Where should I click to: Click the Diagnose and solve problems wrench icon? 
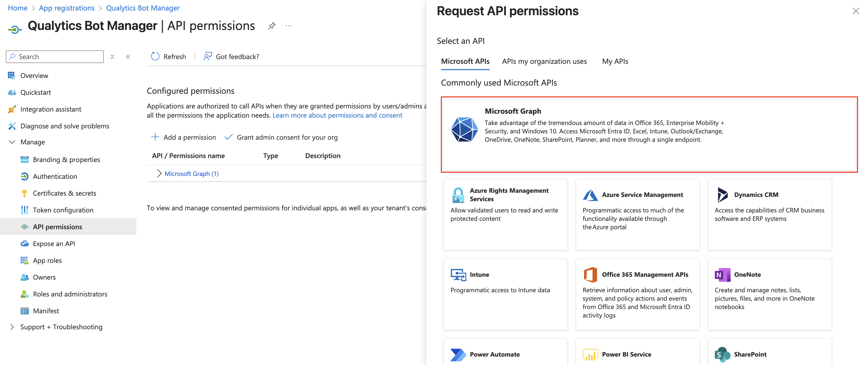12,126
